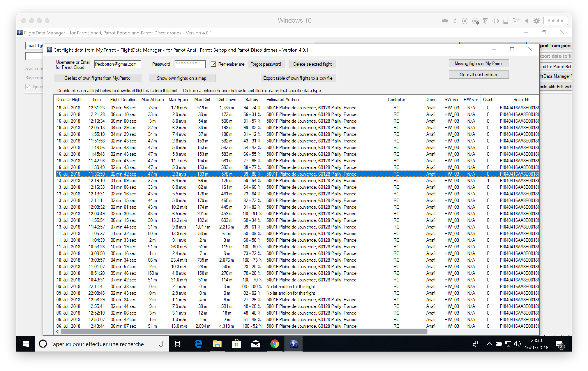Click Show own flights on a map
This screenshot has width=588, height=371.
tap(182, 78)
